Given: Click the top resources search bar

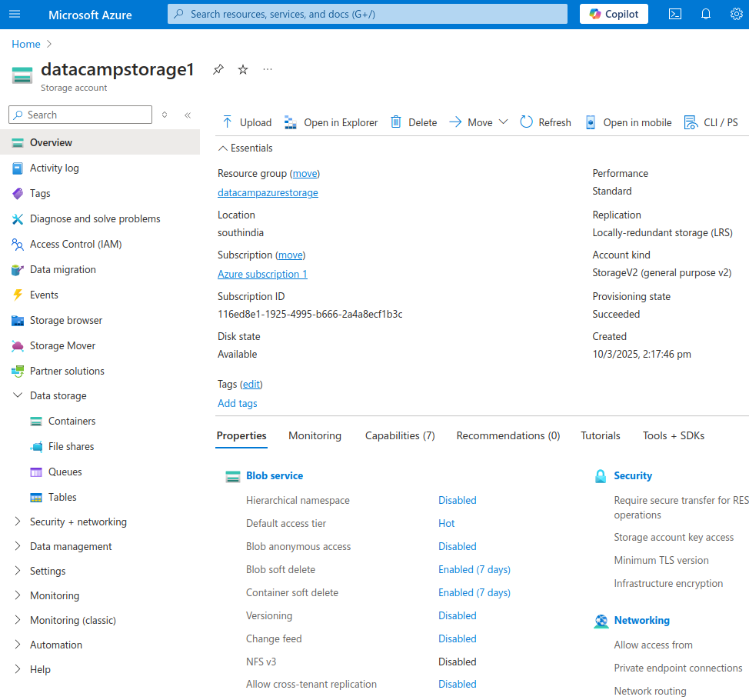Looking at the screenshot, I should coord(368,14).
